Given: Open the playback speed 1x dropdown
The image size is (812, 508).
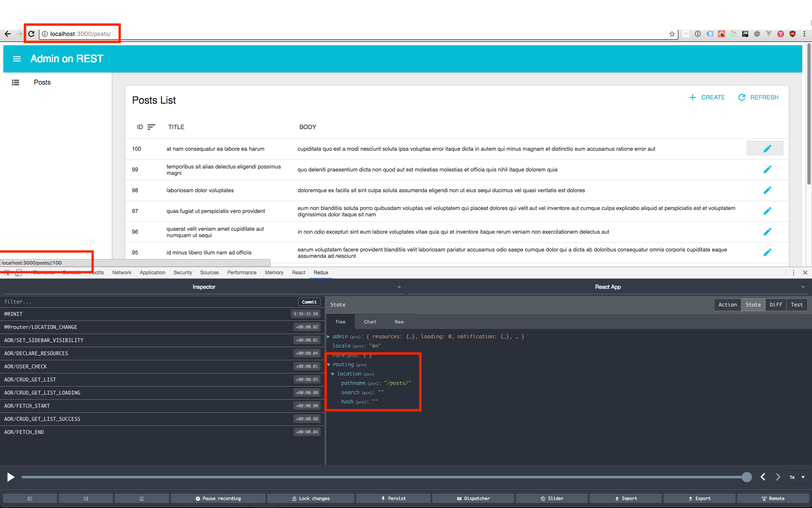Looking at the screenshot, I should [797, 477].
